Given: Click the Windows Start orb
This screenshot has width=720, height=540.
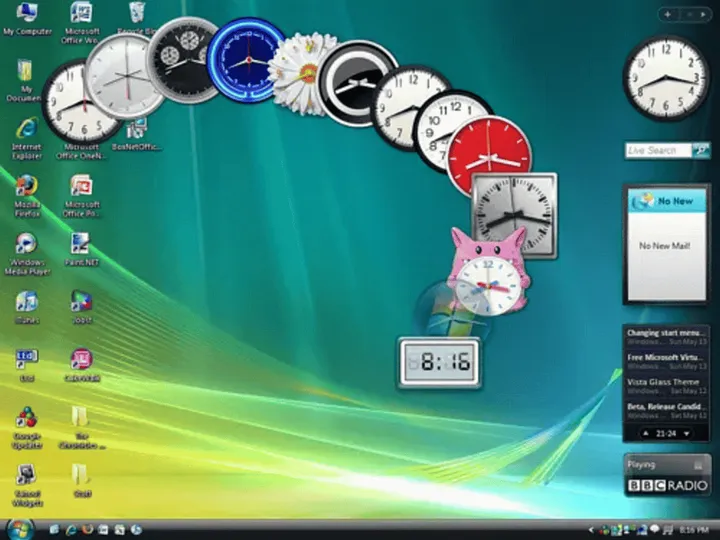Looking at the screenshot, I should click(19, 528).
